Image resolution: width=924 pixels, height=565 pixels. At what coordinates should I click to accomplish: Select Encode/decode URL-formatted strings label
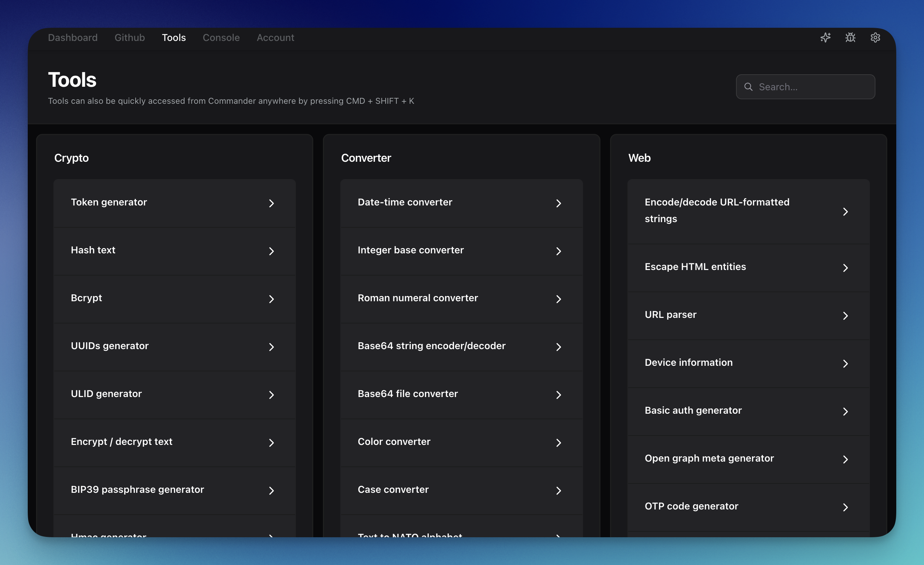click(717, 210)
